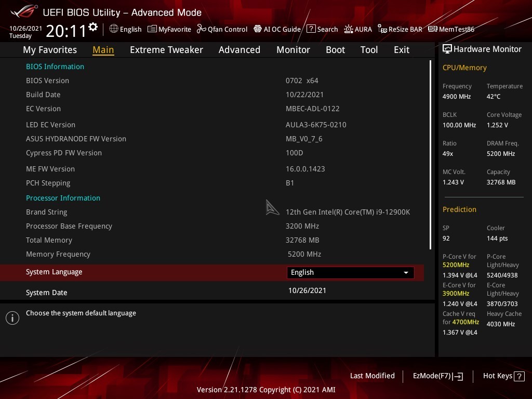Screen dimensions: 532x399
Task: Open MyFavorite list icon
Action: [152, 29]
